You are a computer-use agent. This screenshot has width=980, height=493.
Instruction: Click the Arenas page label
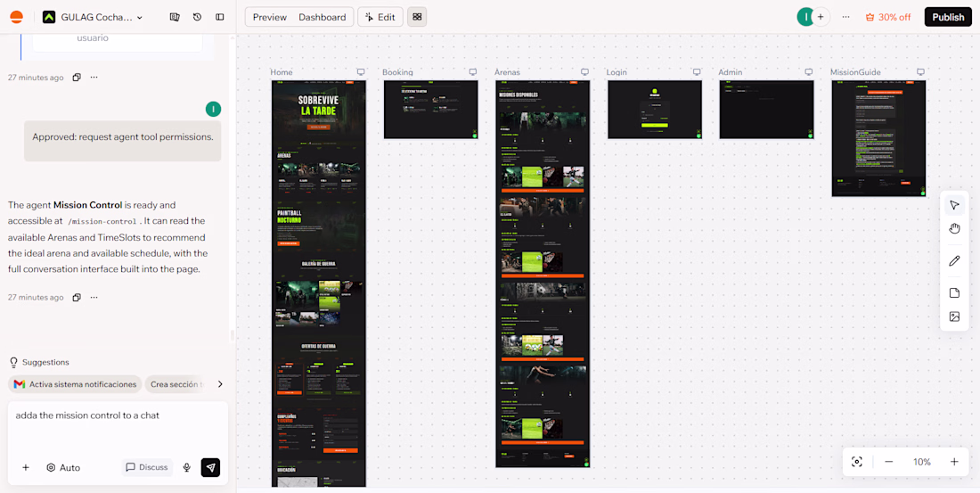tap(507, 72)
